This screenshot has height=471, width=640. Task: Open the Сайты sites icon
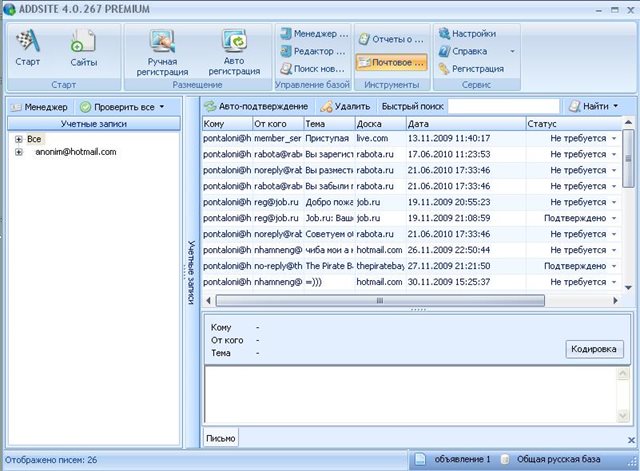pyautogui.click(x=83, y=42)
